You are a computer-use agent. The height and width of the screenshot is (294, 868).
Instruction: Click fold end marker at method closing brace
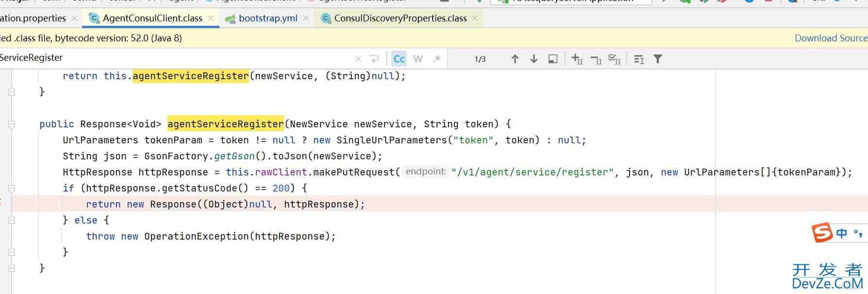point(12,268)
